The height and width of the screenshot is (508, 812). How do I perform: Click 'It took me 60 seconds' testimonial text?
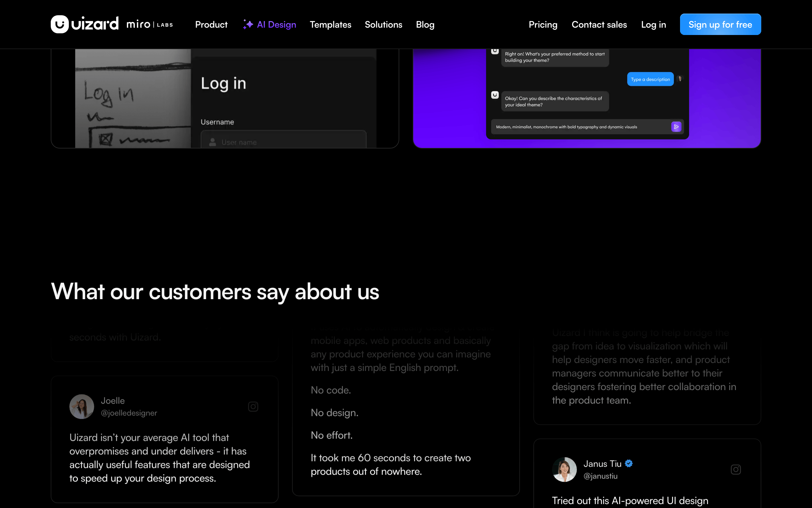coord(390,465)
